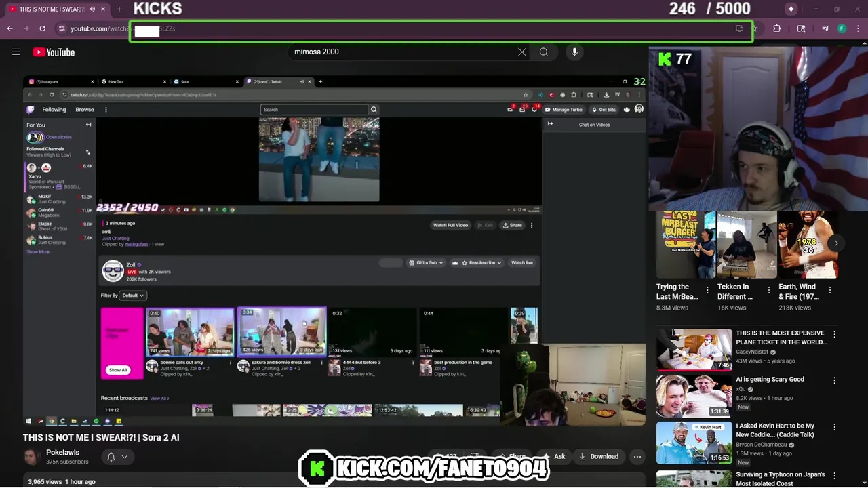Open a new browser tab
Screen dimensions: 868x488
119,9
